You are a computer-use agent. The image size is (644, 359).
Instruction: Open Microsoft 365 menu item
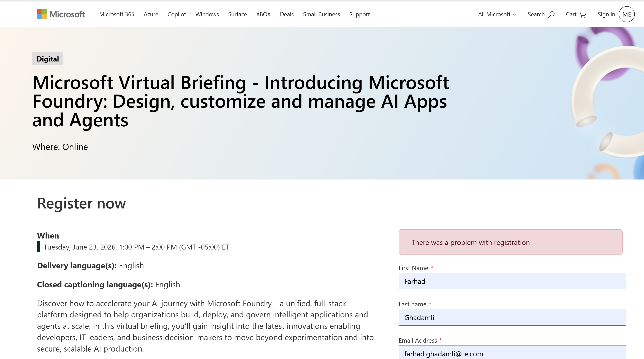click(117, 14)
